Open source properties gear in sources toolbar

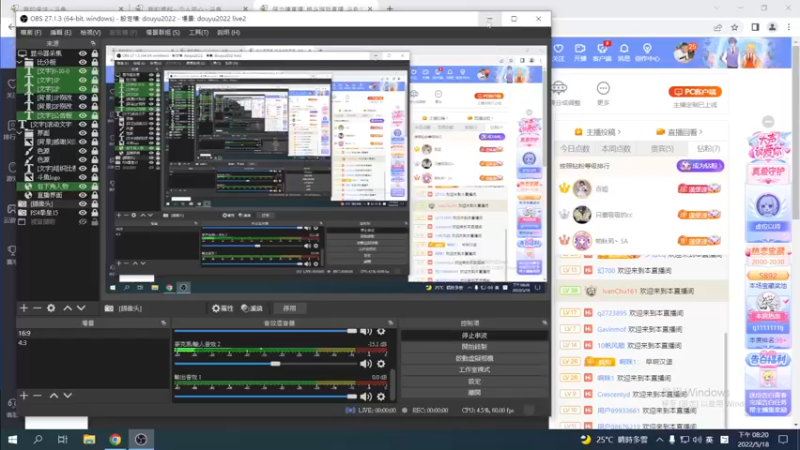(x=51, y=308)
